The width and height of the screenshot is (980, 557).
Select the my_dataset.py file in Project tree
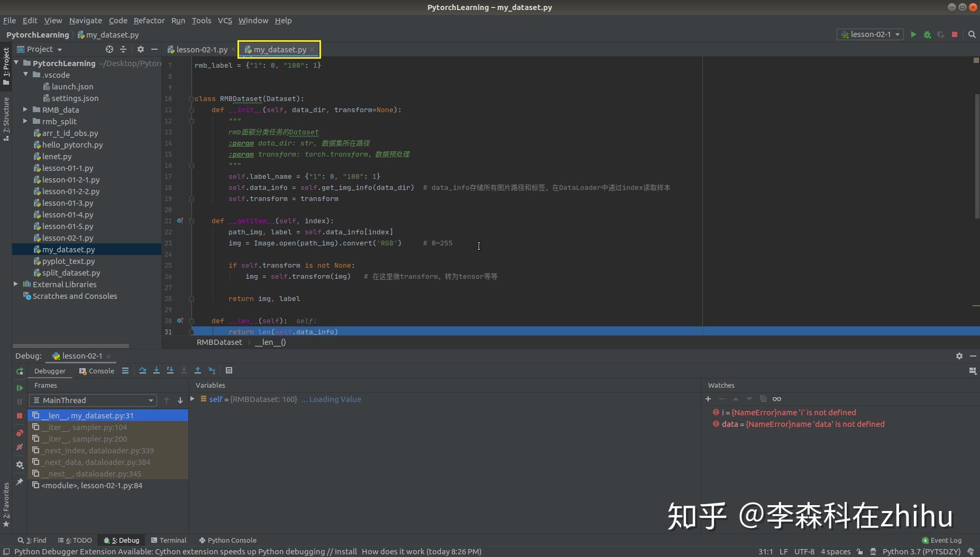(69, 249)
